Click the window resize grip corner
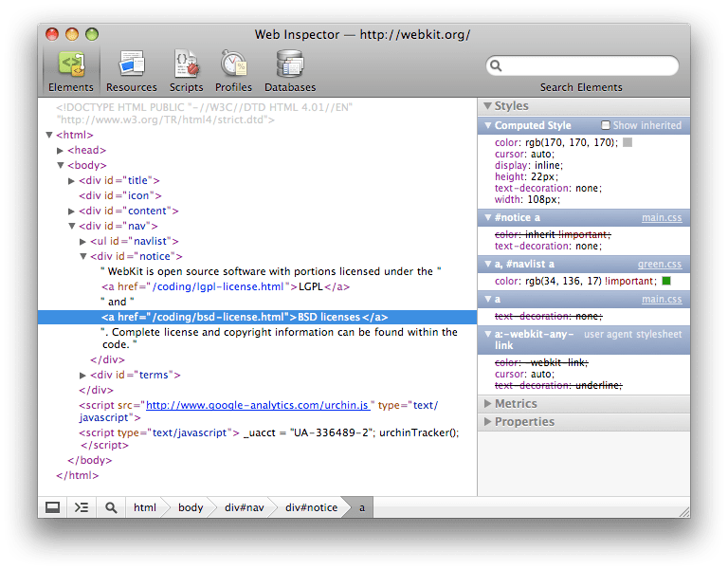This screenshot has height=570, width=728. tap(684, 512)
